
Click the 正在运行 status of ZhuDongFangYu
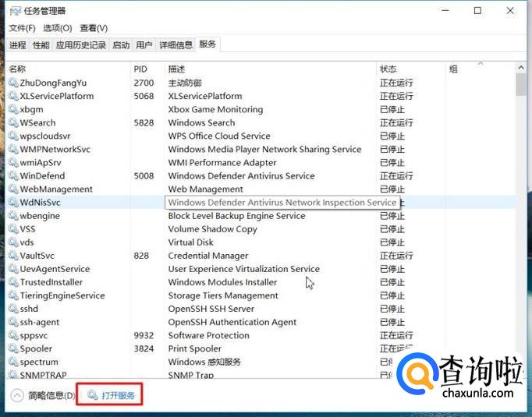point(396,83)
